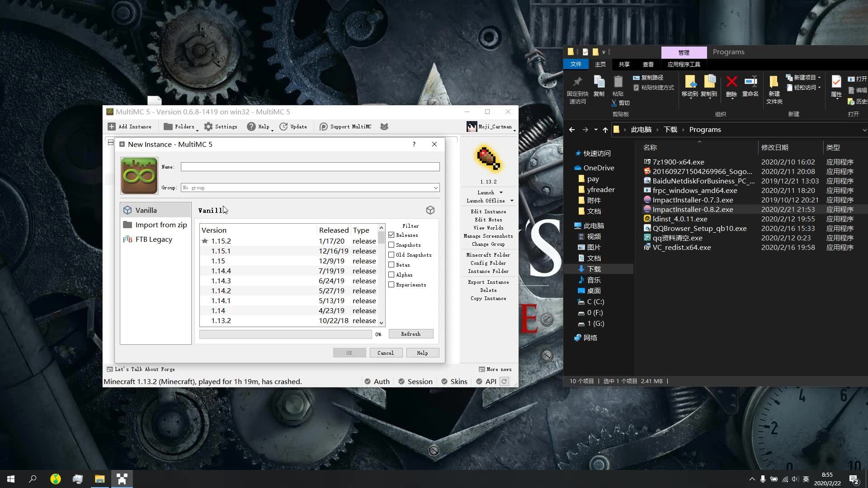868x488 pixels.
Task: Click the Released column header
Action: (334, 230)
